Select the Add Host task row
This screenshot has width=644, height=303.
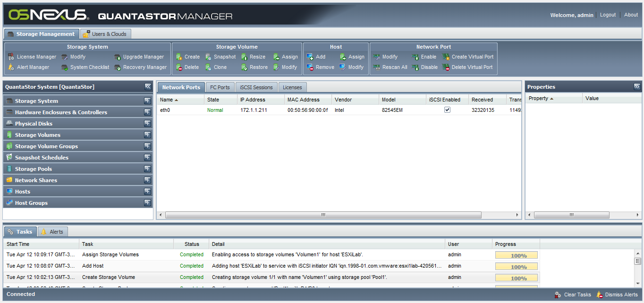319,266
